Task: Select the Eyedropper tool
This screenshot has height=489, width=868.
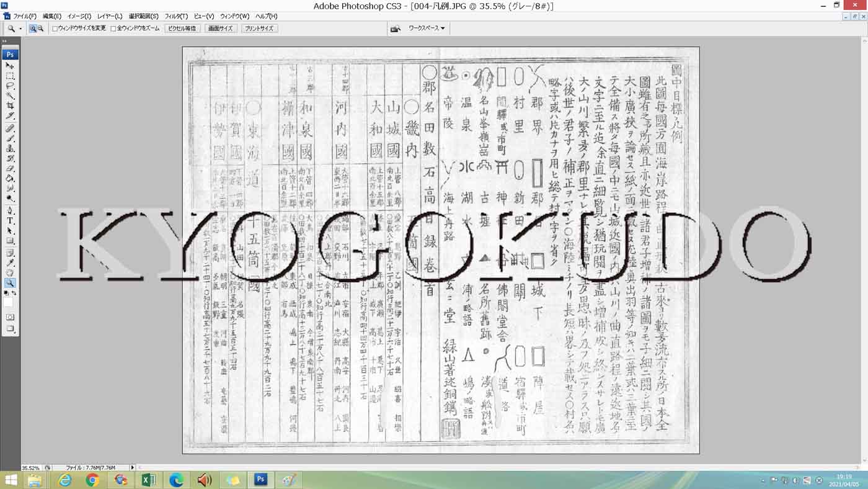Action: (10, 263)
